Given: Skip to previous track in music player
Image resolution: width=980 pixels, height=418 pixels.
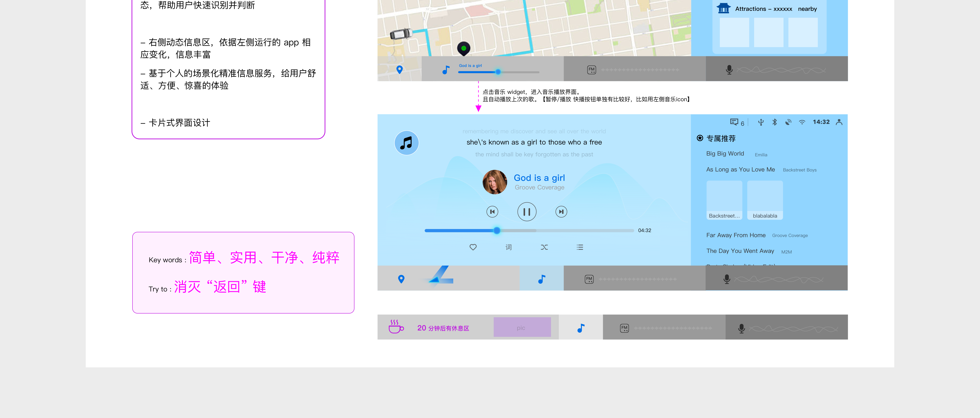Looking at the screenshot, I should (492, 212).
